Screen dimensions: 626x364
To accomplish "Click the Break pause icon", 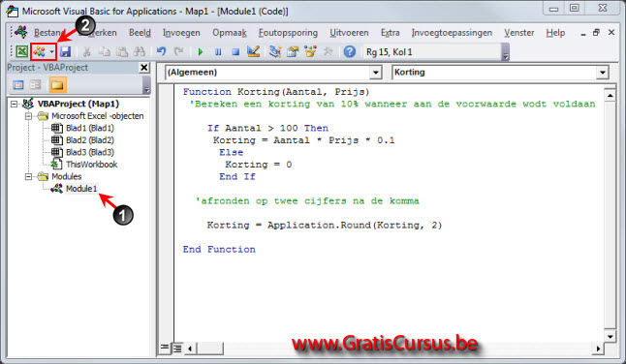I will [218, 52].
